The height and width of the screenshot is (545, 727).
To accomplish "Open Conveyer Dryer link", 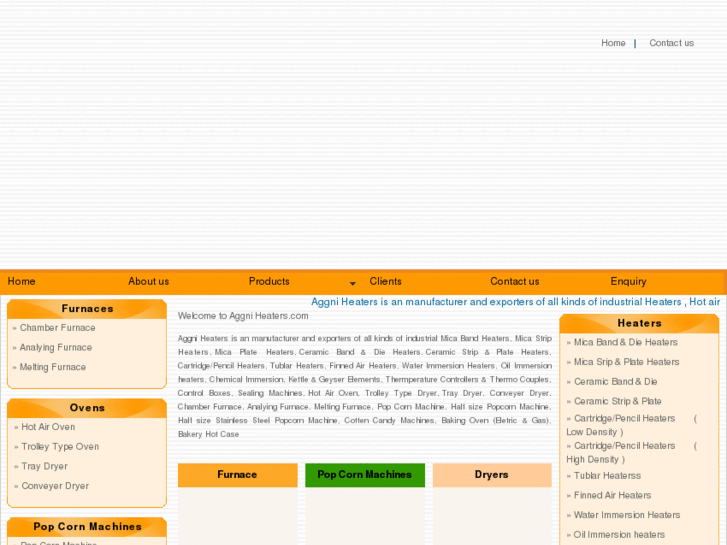I will pyautogui.click(x=55, y=486).
